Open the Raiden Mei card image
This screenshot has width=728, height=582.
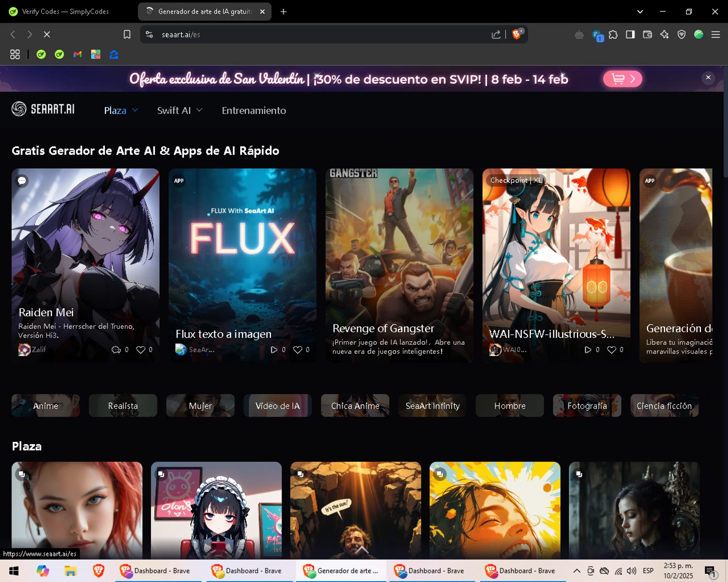[85, 265]
